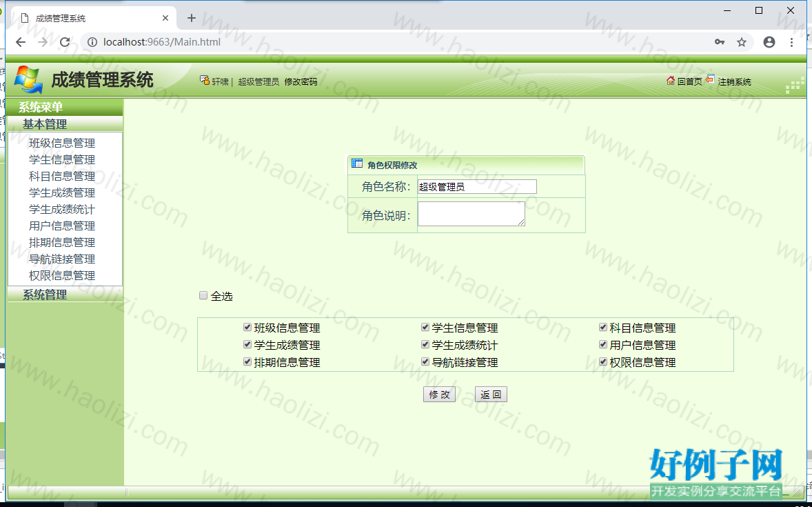Uncheck 班级信息管理 permission
The image size is (812, 507).
point(247,327)
